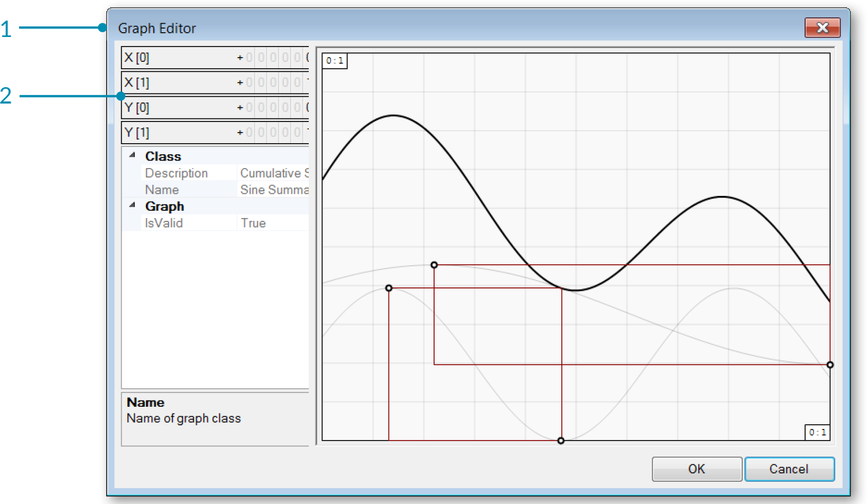Image resolution: width=868 pixels, height=504 pixels.
Task: Click the grip circle on the graph's right edge
Action: tap(830, 365)
